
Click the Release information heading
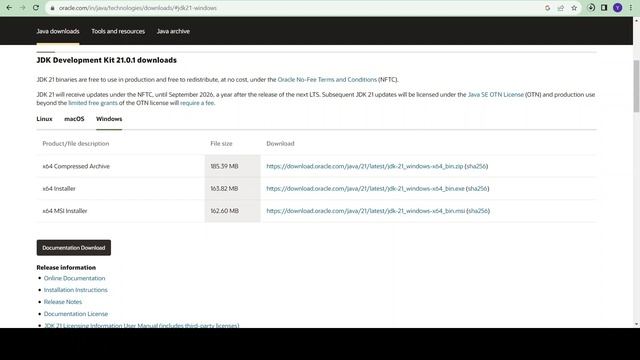point(66,267)
